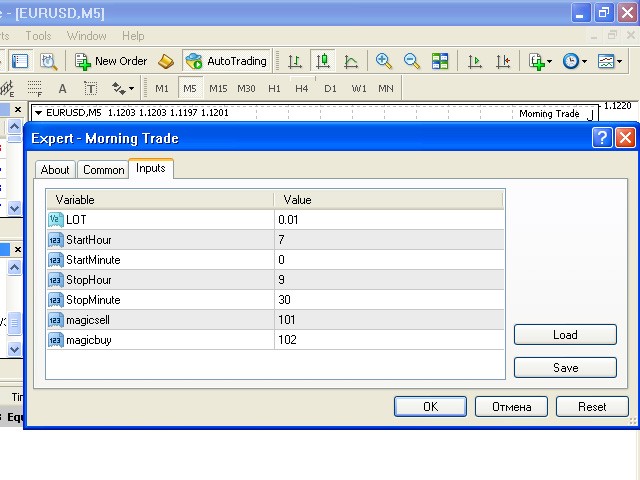Select the LOT value 0.01 cell
The image size is (640, 480).
[389, 220]
